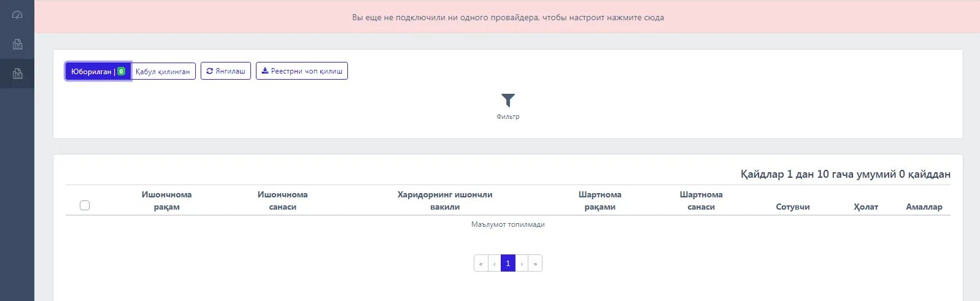The height and width of the screenshot is (301, 980).
Task: Jump to last page with » button
Action: 535,264
